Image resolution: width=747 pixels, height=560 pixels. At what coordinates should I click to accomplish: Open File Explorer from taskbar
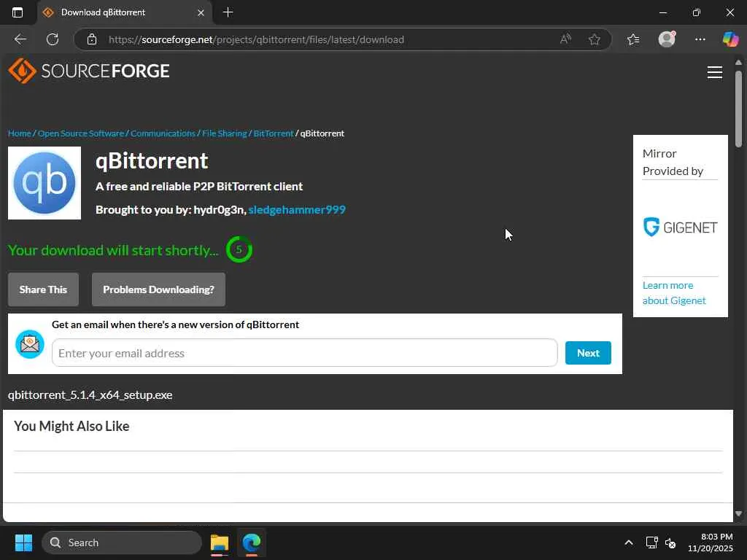(x=220, y=542)
